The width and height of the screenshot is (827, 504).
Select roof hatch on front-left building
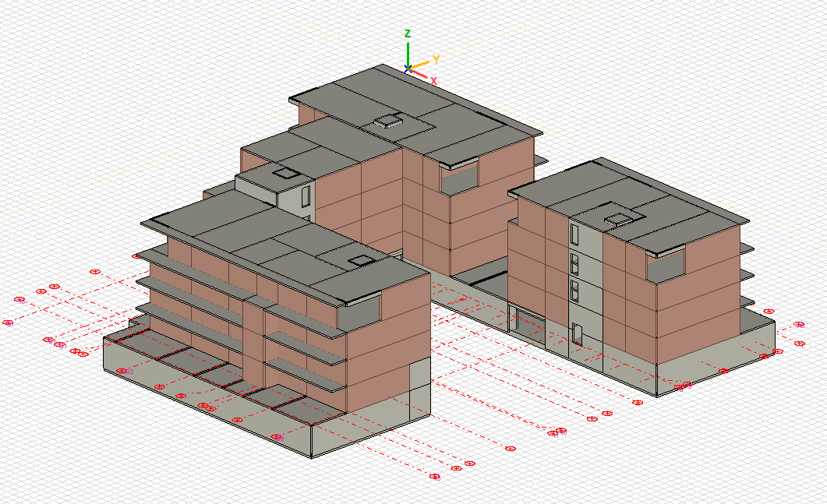point(361,261)
